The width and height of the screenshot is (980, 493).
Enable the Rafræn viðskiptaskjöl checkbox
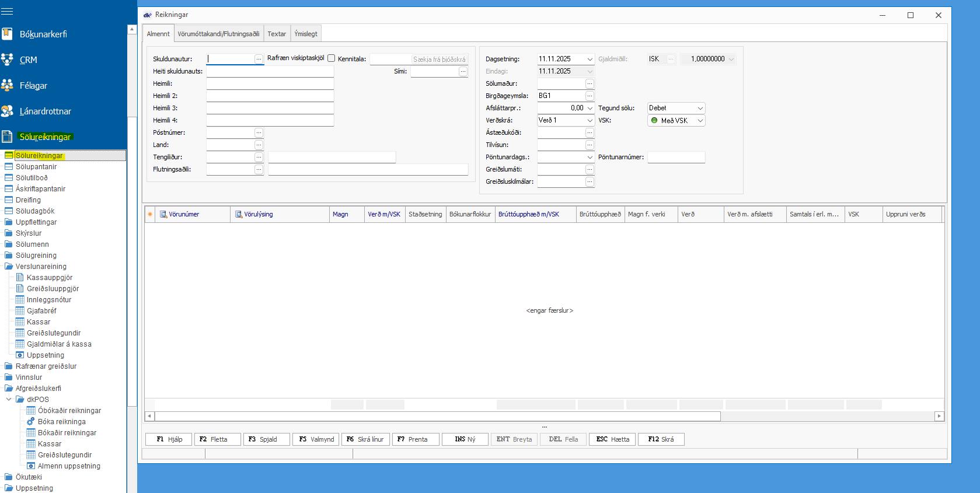332,58
